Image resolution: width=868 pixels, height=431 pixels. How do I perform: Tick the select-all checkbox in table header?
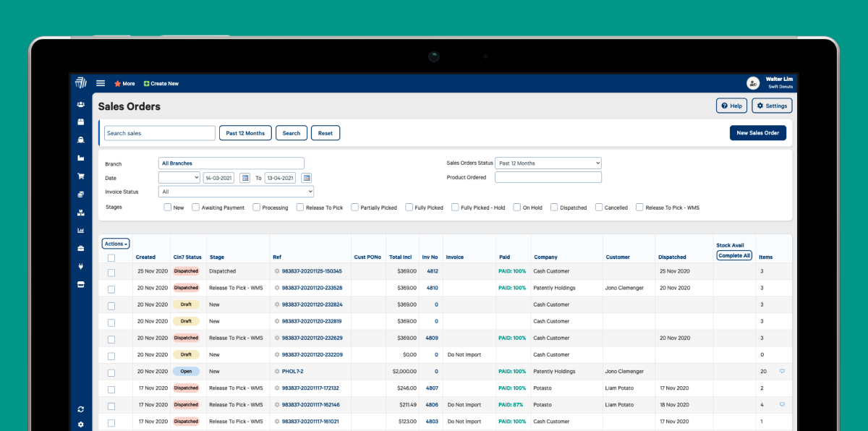111,257
